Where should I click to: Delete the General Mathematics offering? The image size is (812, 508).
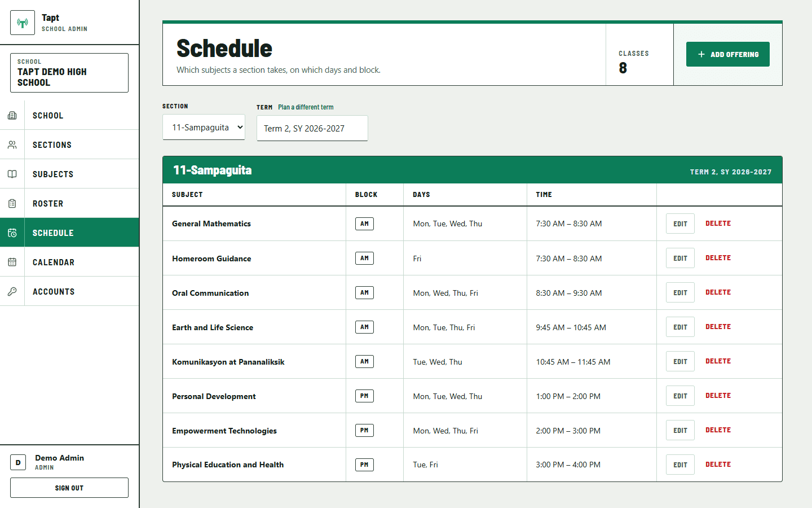pos(718,224)
